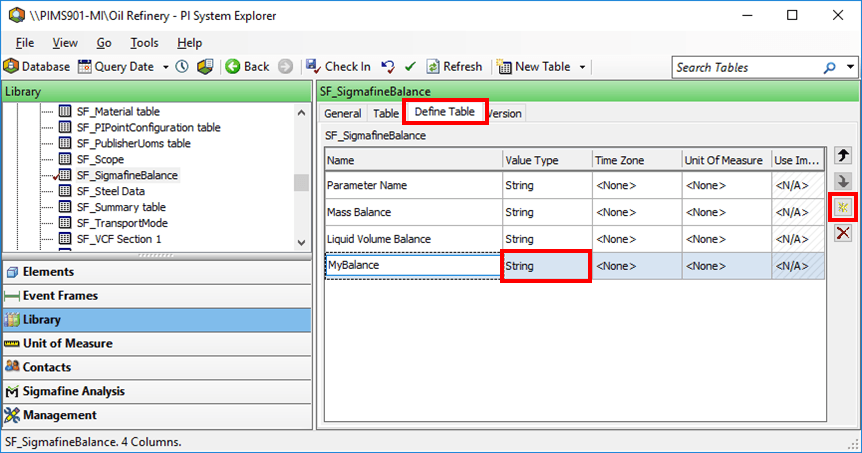The width and height of the screenshot is (862, 453).
Task: Click the MyBalance name edit field
Action: (x=413, y=266)
